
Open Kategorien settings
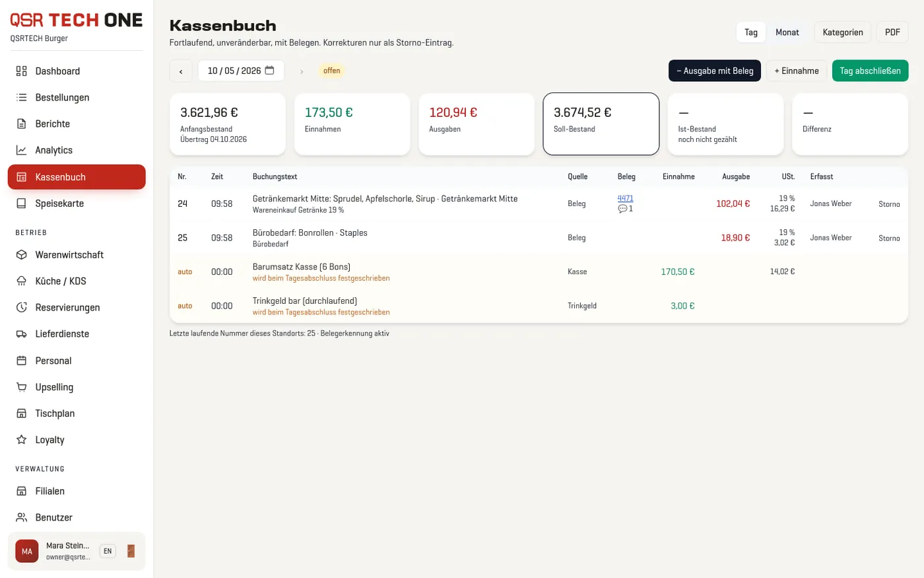843,32
